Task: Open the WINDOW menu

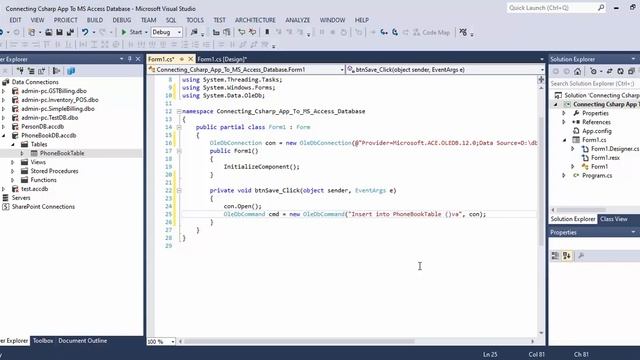Action: point(332,20)
